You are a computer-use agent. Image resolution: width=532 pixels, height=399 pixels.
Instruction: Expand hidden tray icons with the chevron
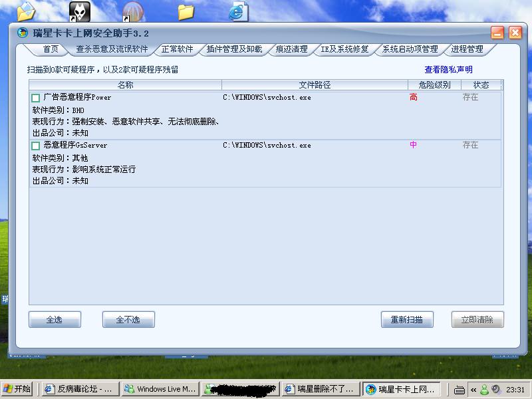(473, 390)
